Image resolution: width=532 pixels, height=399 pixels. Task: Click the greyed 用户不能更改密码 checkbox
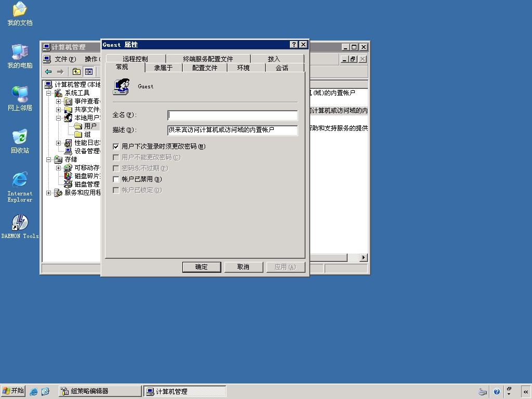coord(116,157)
